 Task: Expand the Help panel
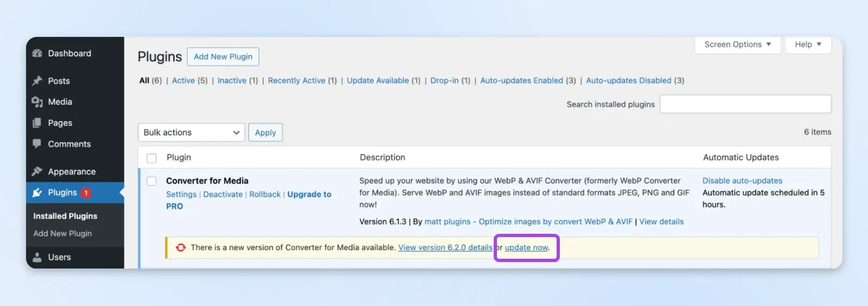tap(808, 44)
